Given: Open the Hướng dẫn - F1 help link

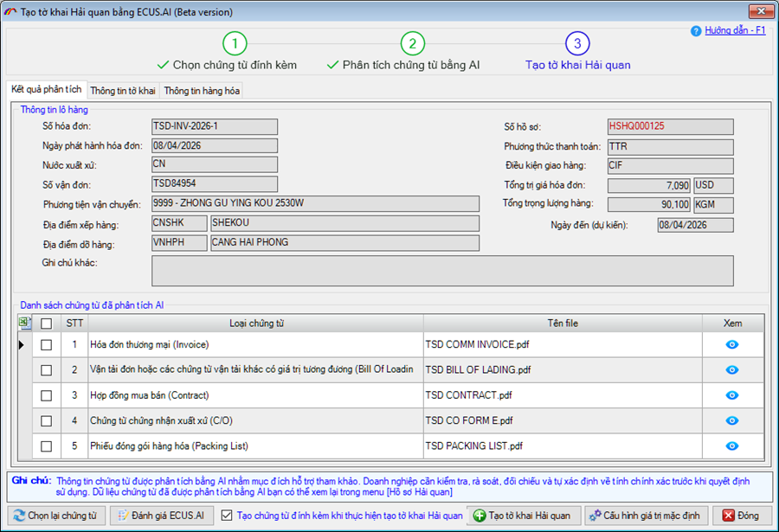Looking at the screenshot, I should pos(735,30).
